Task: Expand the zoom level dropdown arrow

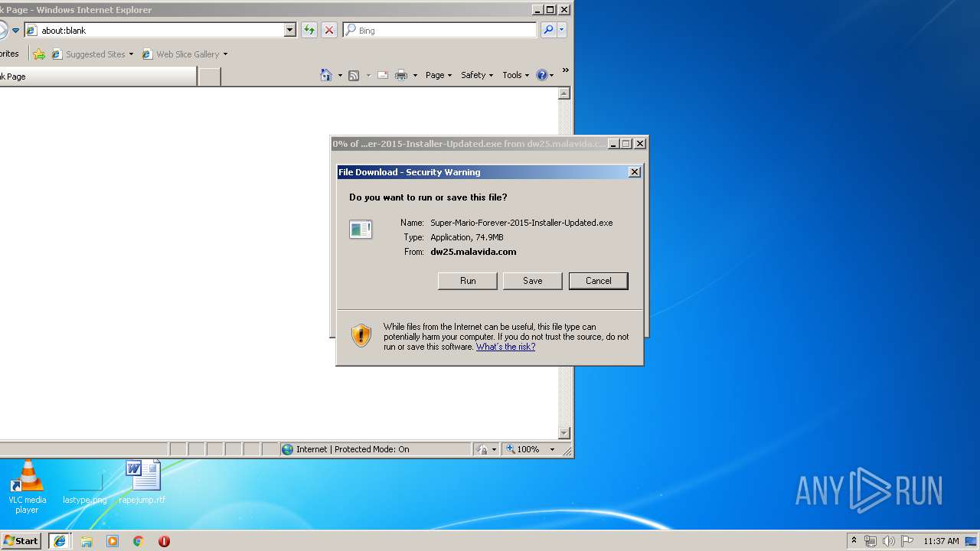Action: 552,449
